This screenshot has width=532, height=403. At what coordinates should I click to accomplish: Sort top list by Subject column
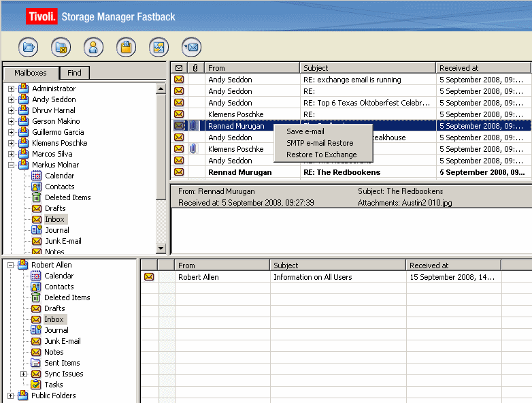[x=367, y=68]
